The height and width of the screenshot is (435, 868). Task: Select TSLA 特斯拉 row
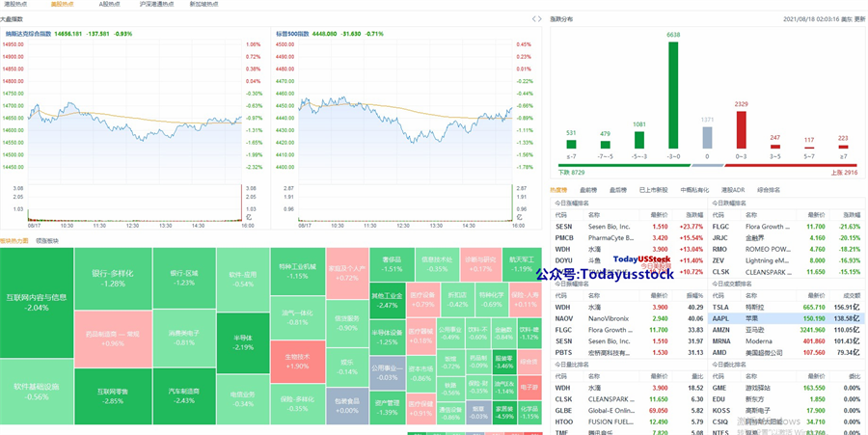(x=785, y=307)
